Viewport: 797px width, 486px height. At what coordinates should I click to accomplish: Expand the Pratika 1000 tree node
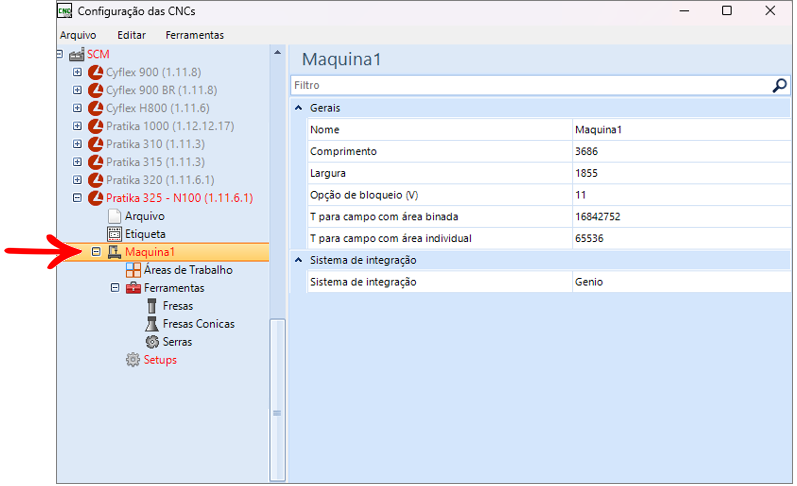coord(78,126)
